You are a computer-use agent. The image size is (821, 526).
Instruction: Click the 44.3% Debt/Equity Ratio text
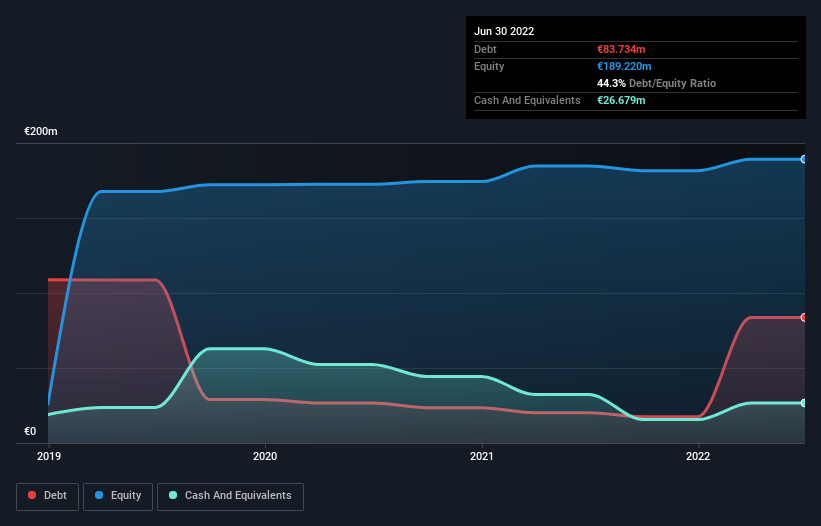pyautogui.click(x=656, y=83)
